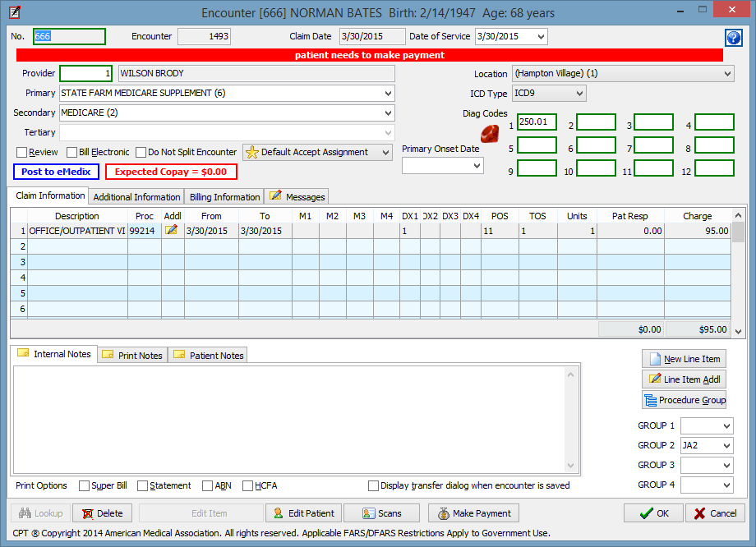This screenshot has height=547, width=756.
Task: Enable the Bill Electronic checkbox
Action: (71, 152)
